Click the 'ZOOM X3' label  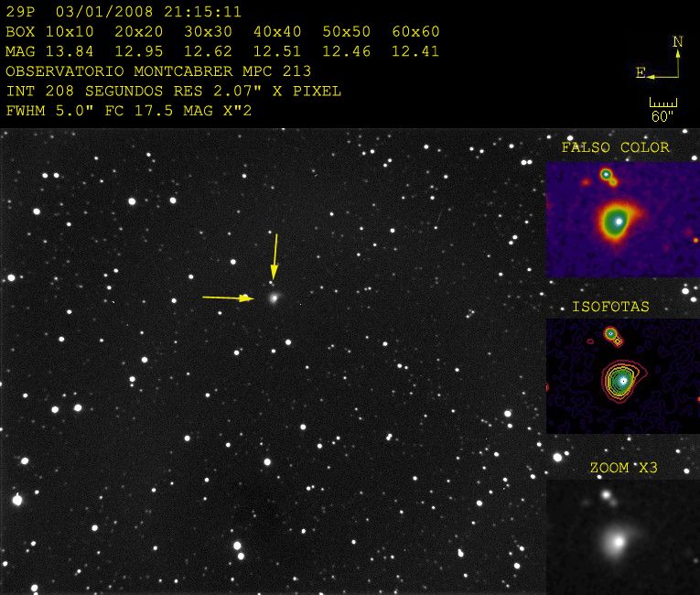point(624,468)
